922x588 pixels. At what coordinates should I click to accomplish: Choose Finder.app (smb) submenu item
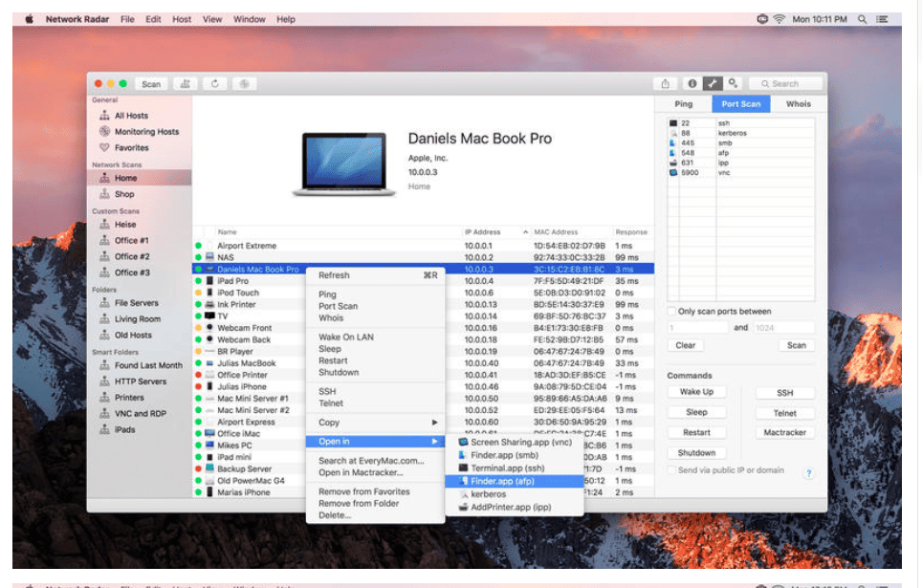(515, 455)
